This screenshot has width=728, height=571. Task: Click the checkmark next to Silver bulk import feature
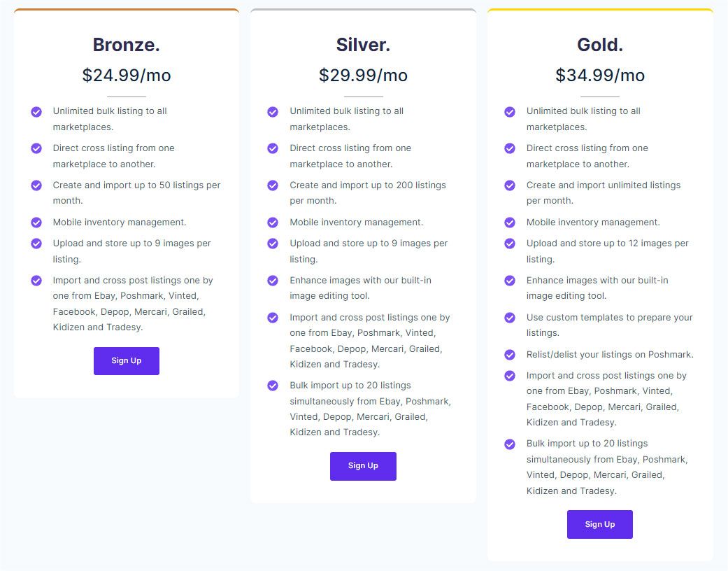point(273,386)
